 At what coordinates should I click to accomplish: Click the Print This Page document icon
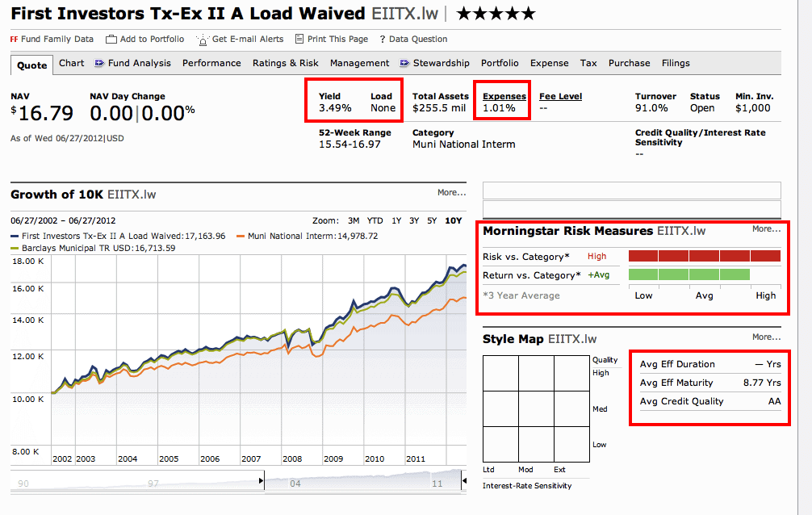pos(299,39)
